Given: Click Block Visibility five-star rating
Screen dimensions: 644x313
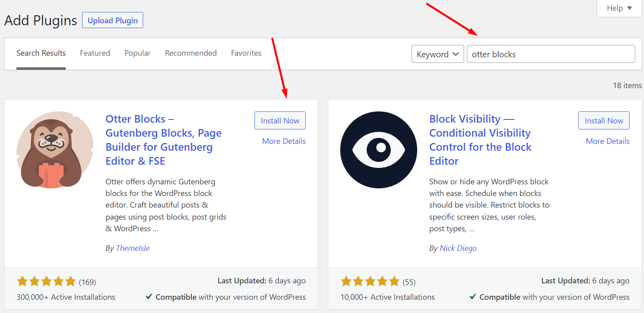Looking at the screenshot, I should [x=370, y=281].
